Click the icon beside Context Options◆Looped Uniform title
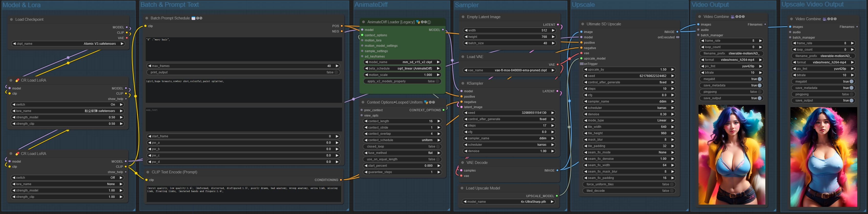 426,102
